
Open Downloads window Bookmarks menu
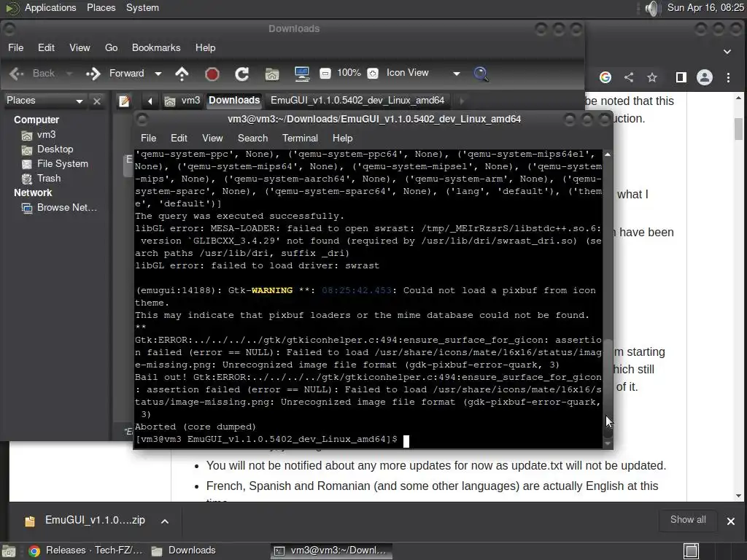pyautogui.click(x=156, y=47)
